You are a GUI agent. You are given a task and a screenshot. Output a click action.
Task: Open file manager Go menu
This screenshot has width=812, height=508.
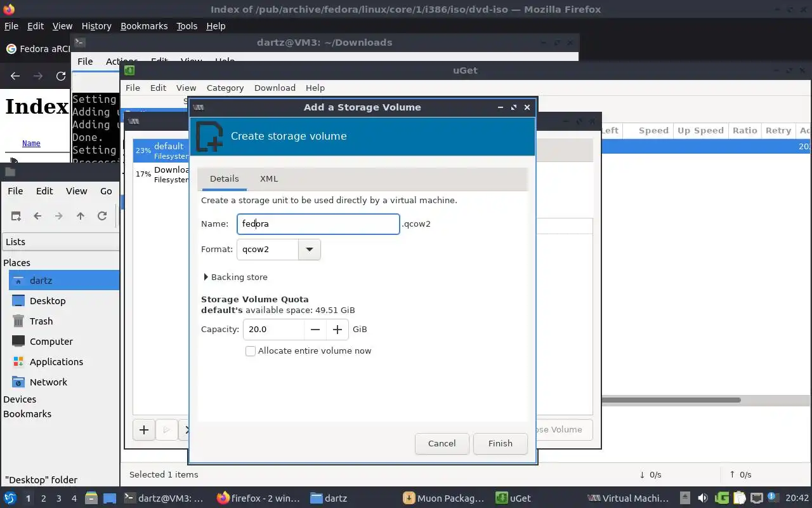[106, 191]
